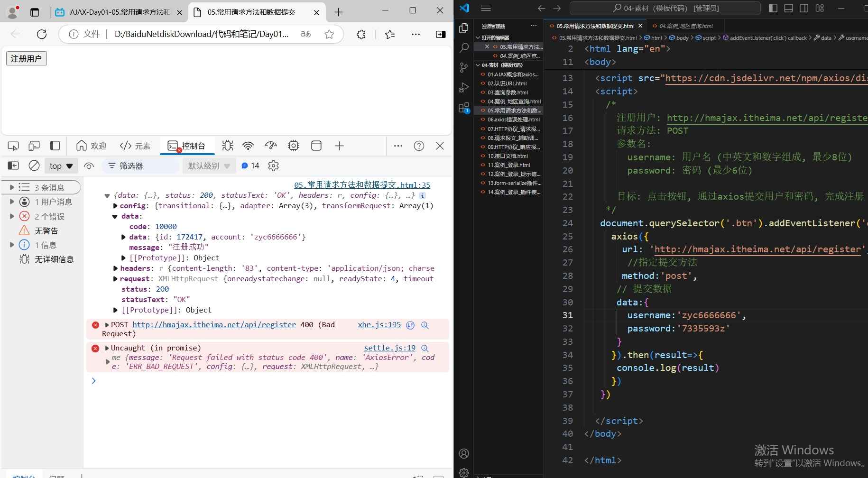Open a new browser tab
This screenshot has height=478, width=868.
point(338,12)
